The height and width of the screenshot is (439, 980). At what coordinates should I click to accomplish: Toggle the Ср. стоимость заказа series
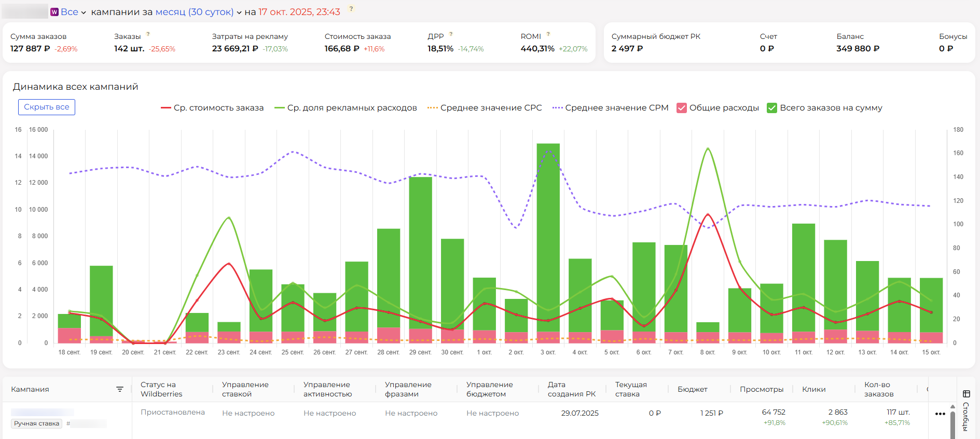[212, 108]
